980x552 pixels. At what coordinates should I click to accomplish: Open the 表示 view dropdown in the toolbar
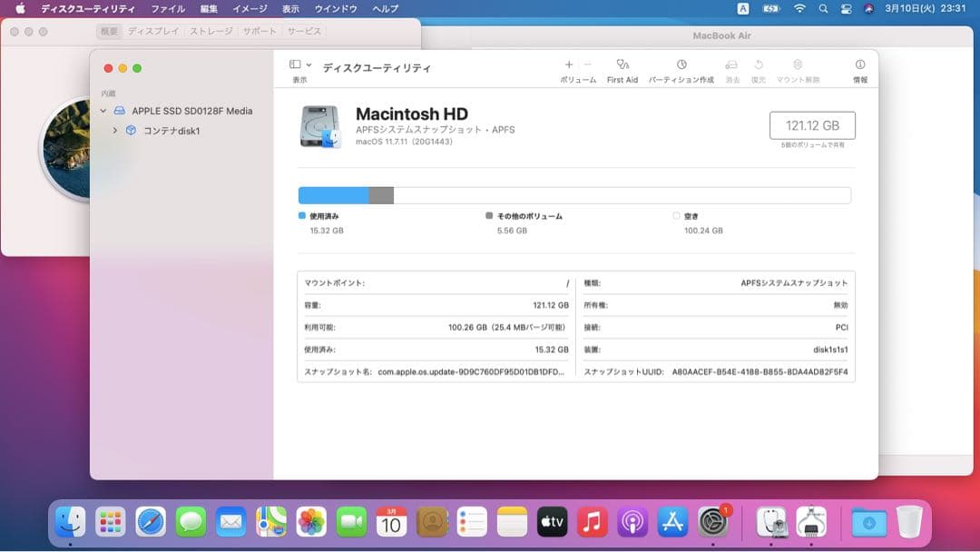tap(299, 64)
